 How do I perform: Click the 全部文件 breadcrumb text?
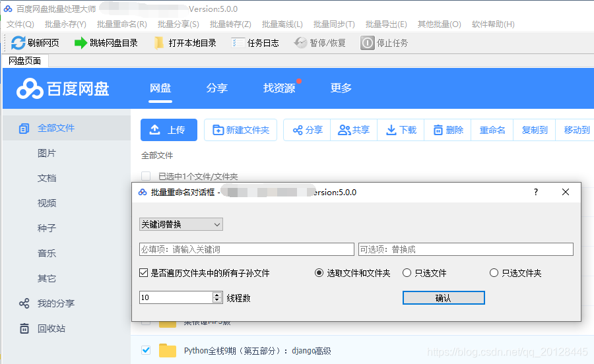click(157, 156)
